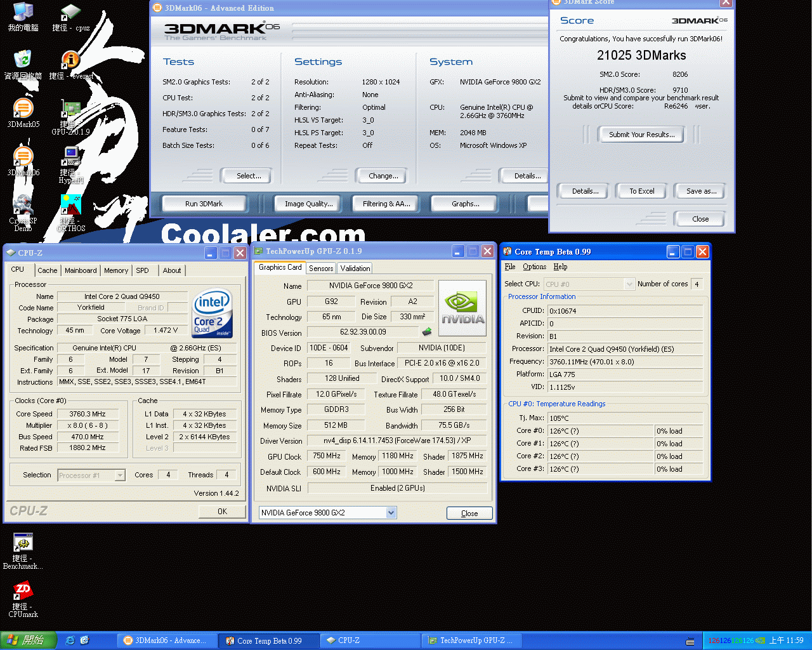Viewport: 812px width, 650px height.
Task: Open the My Computer desktop icon
Action: [23, 17]
